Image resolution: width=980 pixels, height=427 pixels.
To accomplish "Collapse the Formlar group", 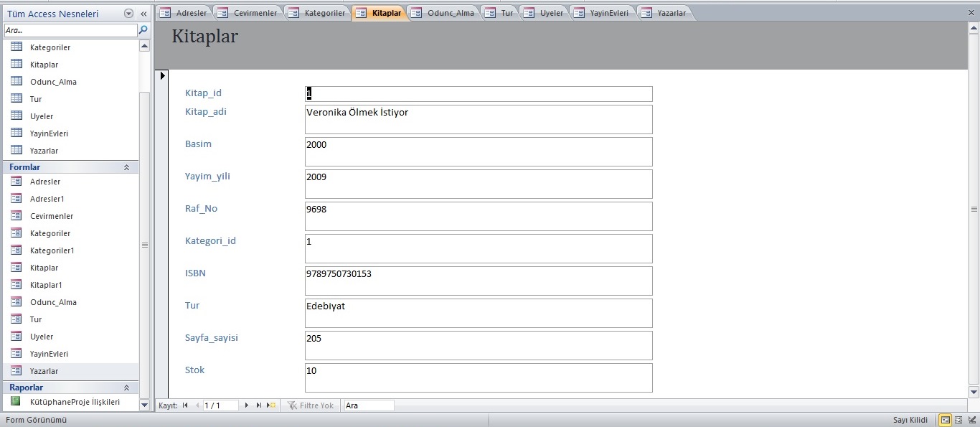I will 127,167.
